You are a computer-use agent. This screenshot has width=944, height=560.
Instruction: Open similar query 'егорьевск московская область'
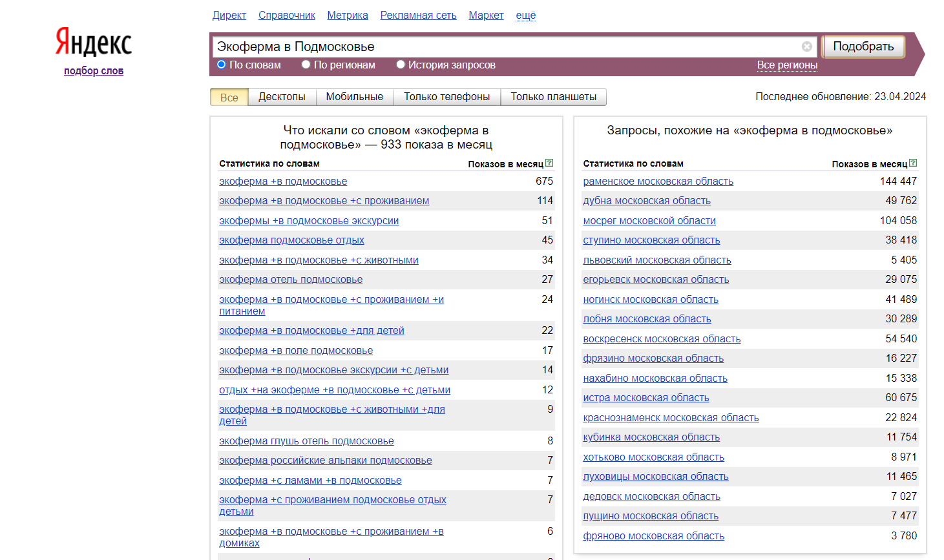click(656, 280)
